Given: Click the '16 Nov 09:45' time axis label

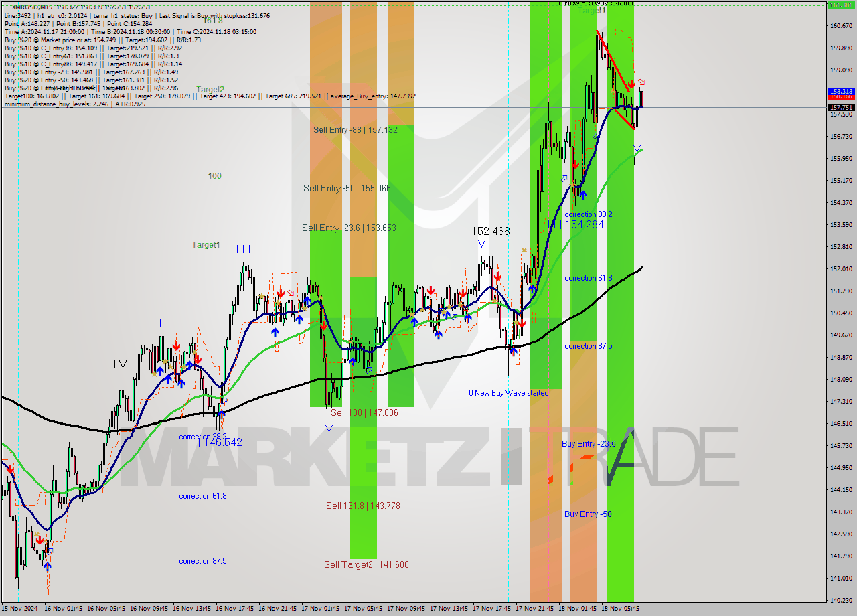Looking at the screenshot, I should point(149,609).
